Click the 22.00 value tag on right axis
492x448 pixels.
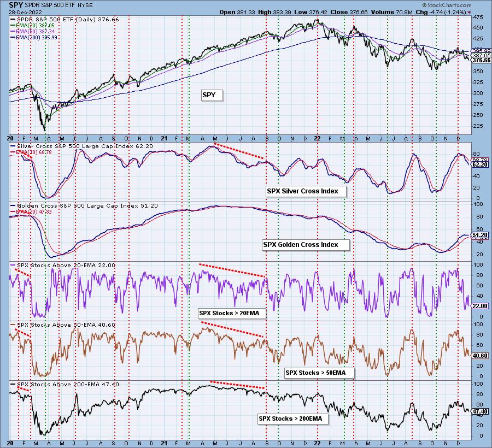[480, 306]
